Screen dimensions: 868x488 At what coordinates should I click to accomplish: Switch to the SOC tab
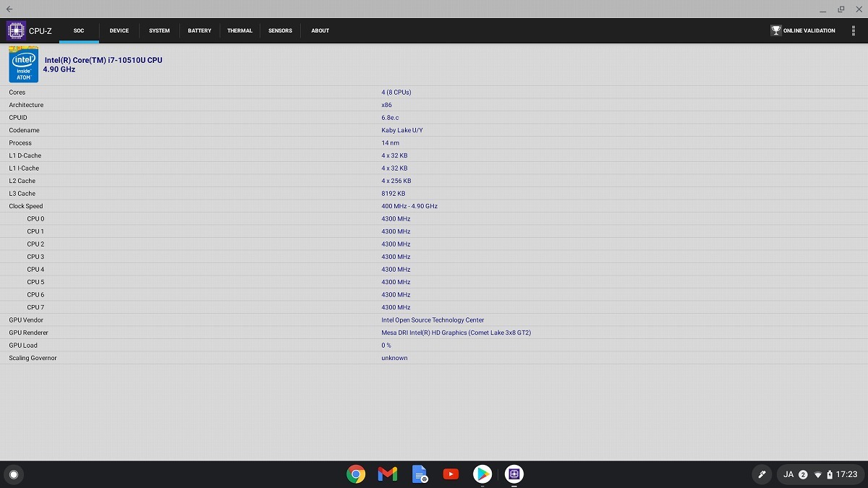pyautogui.click(x=79, y=30)
